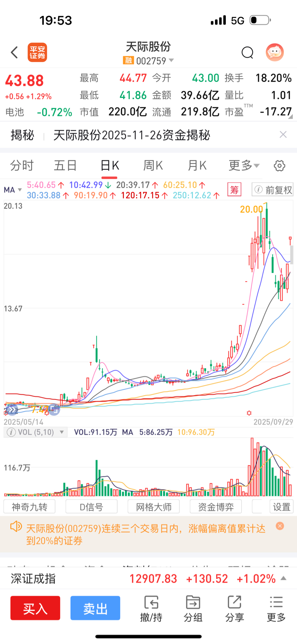Read the 连续三个交易日 announcement text
The image size is (297, 644).
tap(145, 535)
